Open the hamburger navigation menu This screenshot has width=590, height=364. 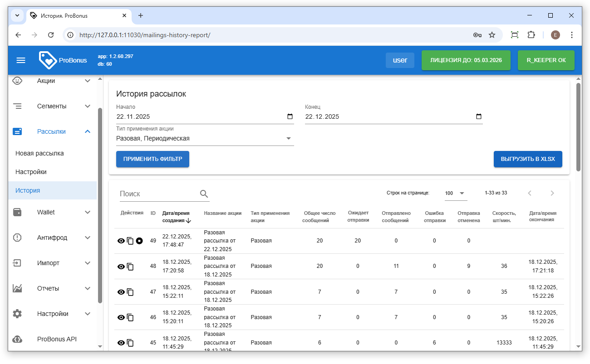pos(21,60)
